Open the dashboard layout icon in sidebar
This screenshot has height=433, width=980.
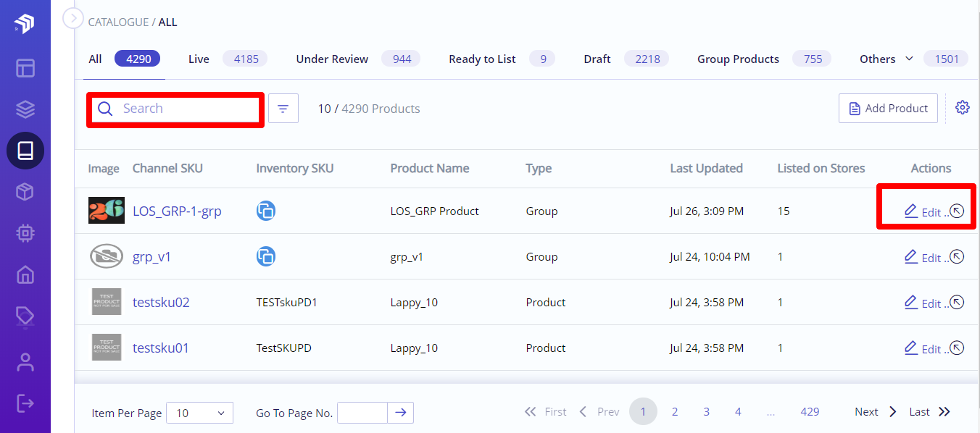(25, 68)
